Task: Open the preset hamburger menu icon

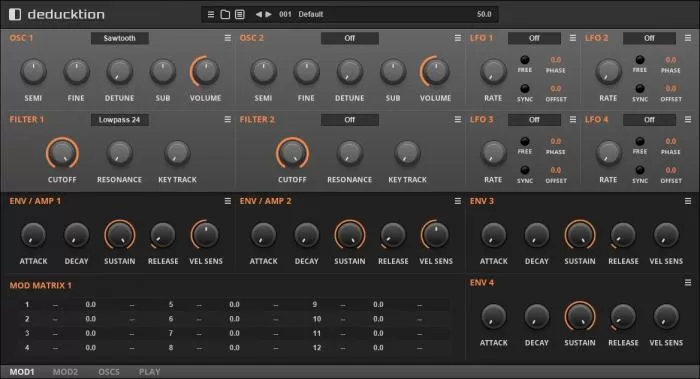Action: click(x=211, y=14)
